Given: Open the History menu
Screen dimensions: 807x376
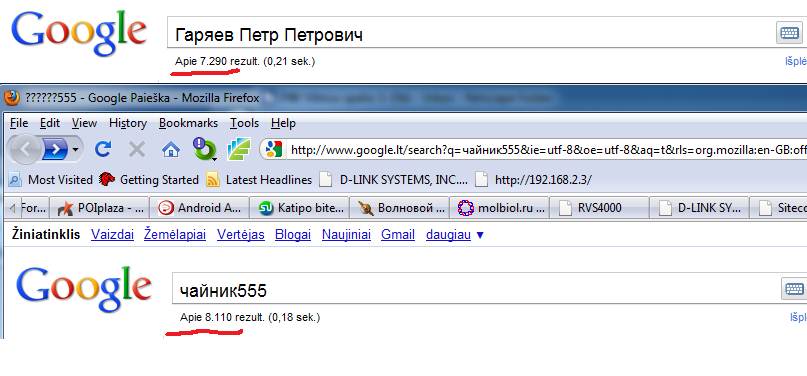Looking at the screenshot, I should point(128,123).
